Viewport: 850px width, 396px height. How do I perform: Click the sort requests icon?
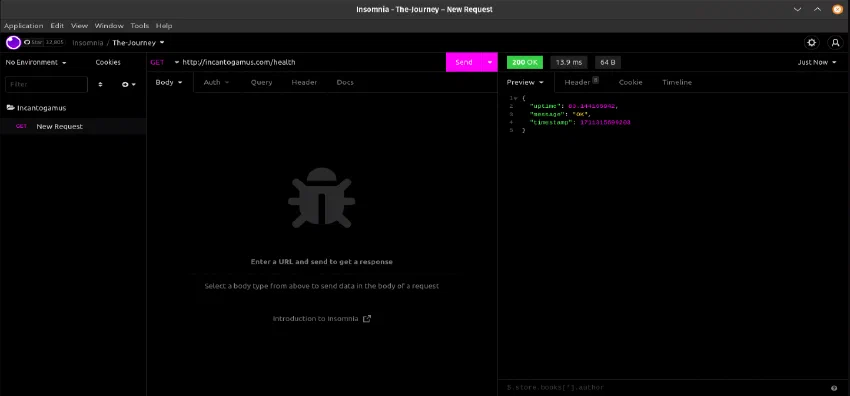tap(100, 85)
